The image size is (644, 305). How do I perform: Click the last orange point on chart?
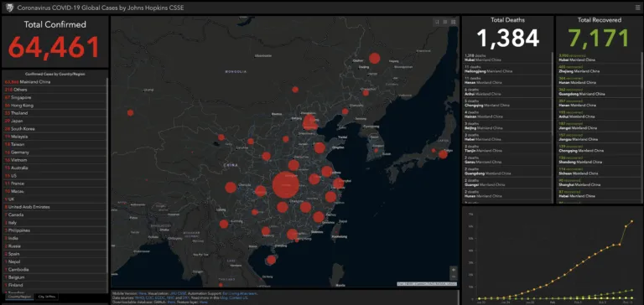pos(632,221)
